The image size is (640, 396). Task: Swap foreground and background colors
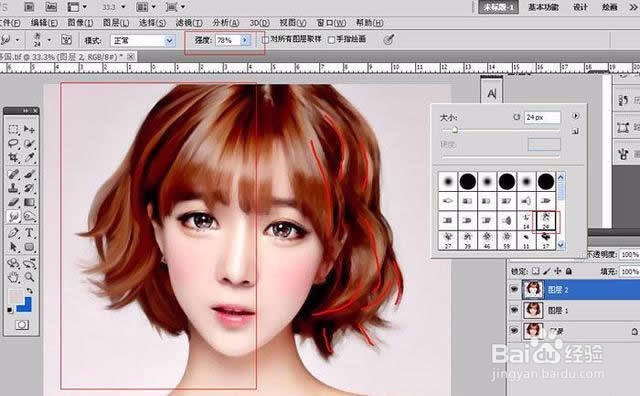29,291
